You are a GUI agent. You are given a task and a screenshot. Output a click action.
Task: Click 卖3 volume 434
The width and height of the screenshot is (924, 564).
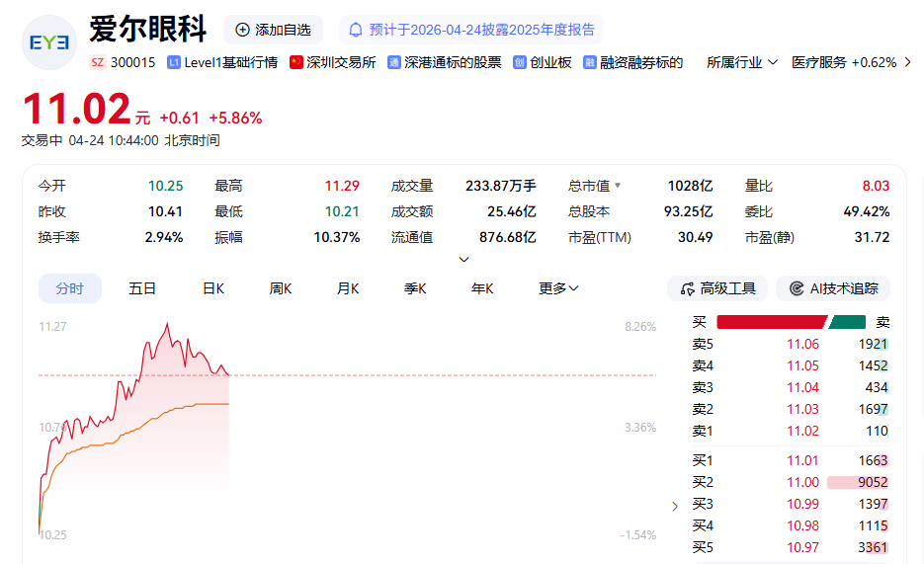pyautogui.click(x=877, y=387)
